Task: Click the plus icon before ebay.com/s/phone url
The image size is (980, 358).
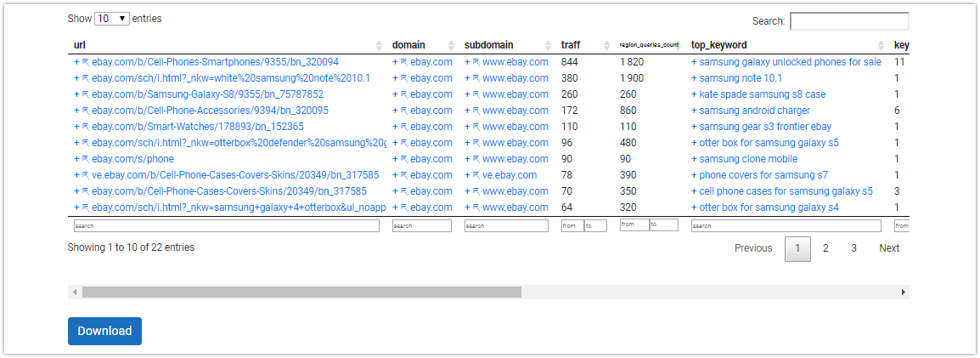Action: pos(77,159)
